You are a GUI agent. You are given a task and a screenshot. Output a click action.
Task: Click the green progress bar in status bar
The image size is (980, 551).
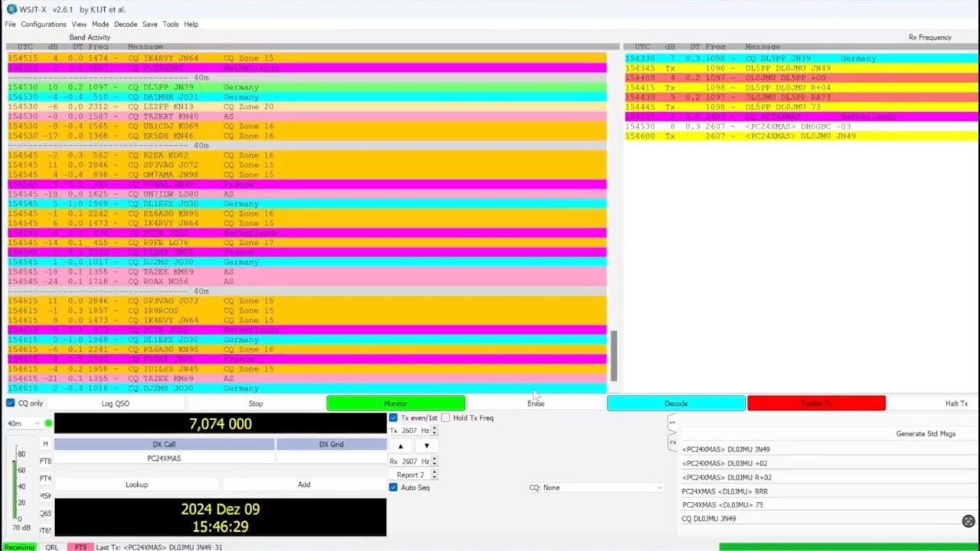point(848,547)
